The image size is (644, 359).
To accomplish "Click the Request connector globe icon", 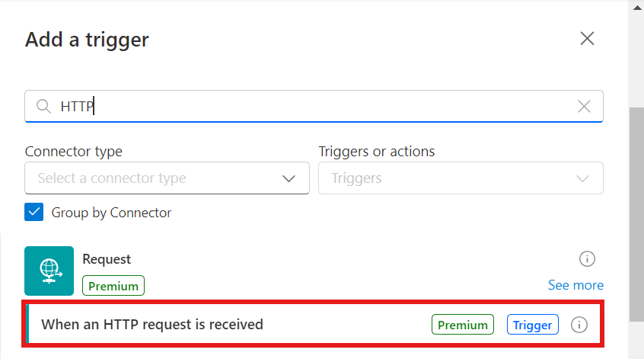I will [x=49, y=271].
